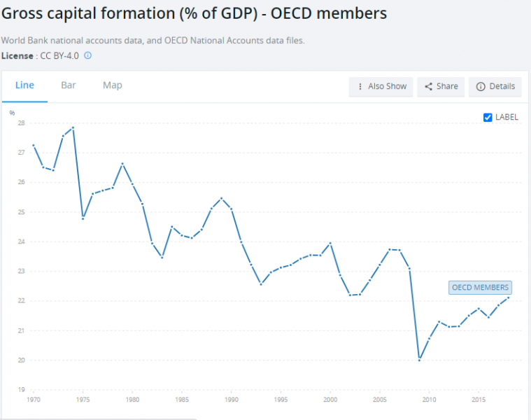Click the 1970 first data point
The image size is (531, 420).
click(x=34, y=145)
